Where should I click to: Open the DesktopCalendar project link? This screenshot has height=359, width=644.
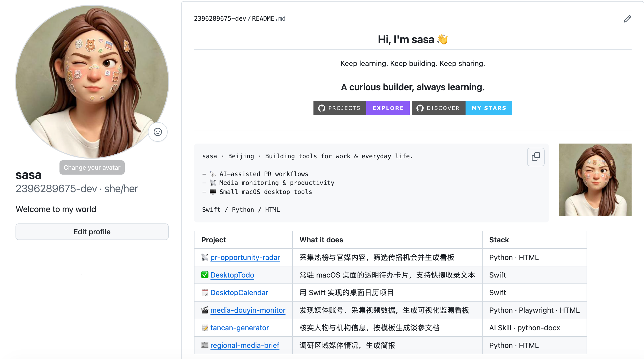coord(239,293)
